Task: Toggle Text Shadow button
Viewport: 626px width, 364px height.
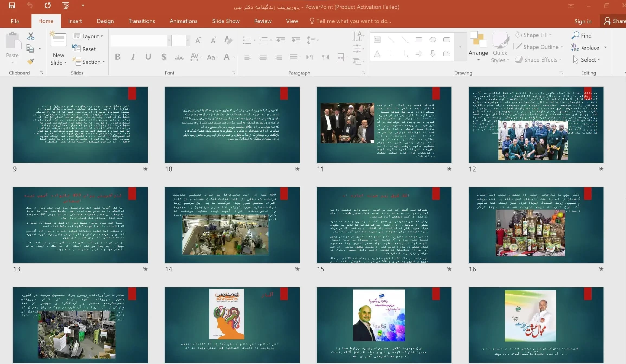Action: (x=164, y=57)
